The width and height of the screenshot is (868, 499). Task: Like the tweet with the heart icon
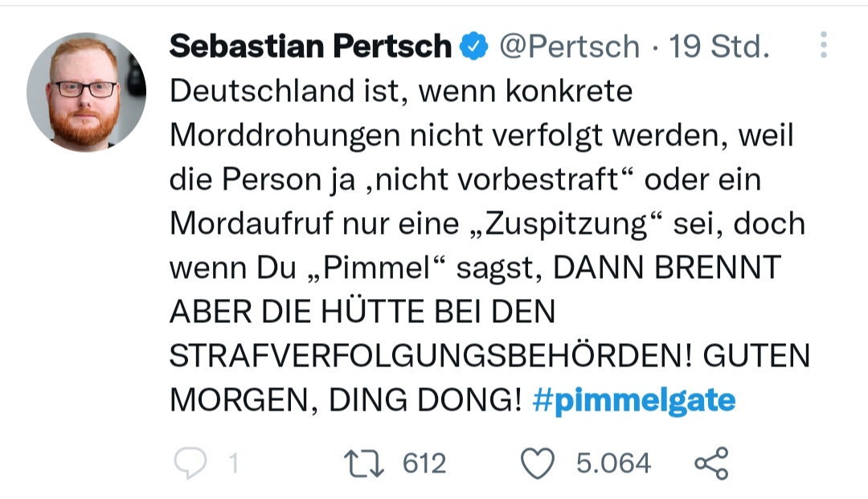point(538,464)
